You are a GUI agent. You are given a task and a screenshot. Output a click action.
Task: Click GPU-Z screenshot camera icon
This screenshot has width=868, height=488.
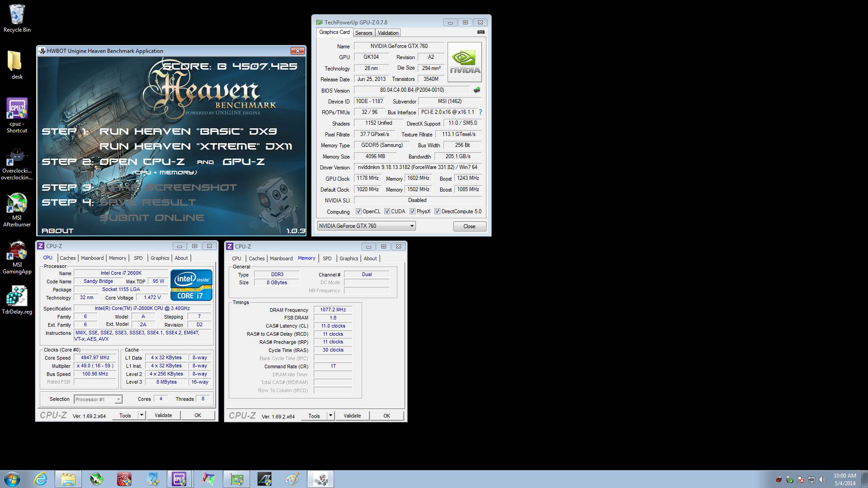(481, 32)
